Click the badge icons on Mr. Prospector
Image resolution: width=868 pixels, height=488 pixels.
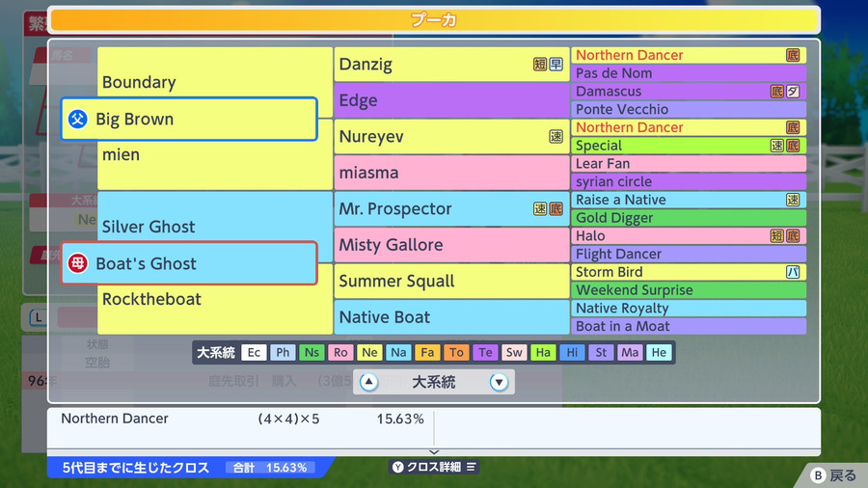pyautogui.click(x=548, y=208)
